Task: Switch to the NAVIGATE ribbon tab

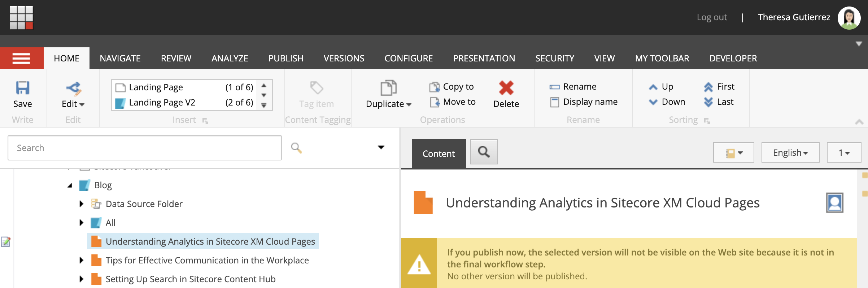Action: point(120,58)
